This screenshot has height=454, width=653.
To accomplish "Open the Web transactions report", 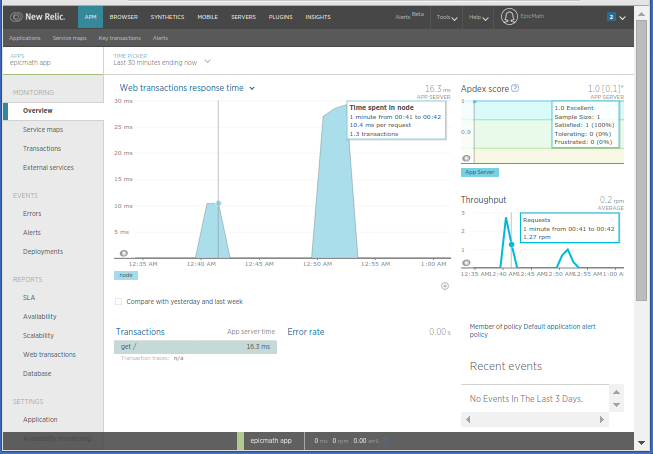I will coord(49,354).
